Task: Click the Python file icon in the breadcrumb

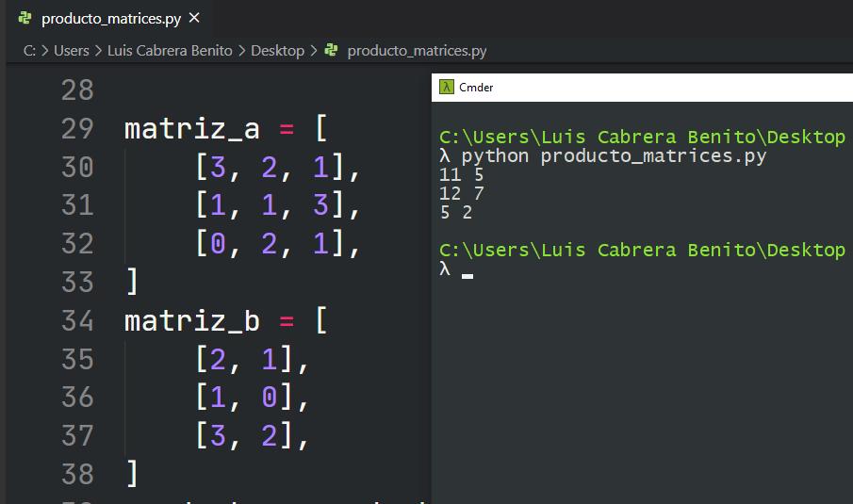Action: point(331,51)
